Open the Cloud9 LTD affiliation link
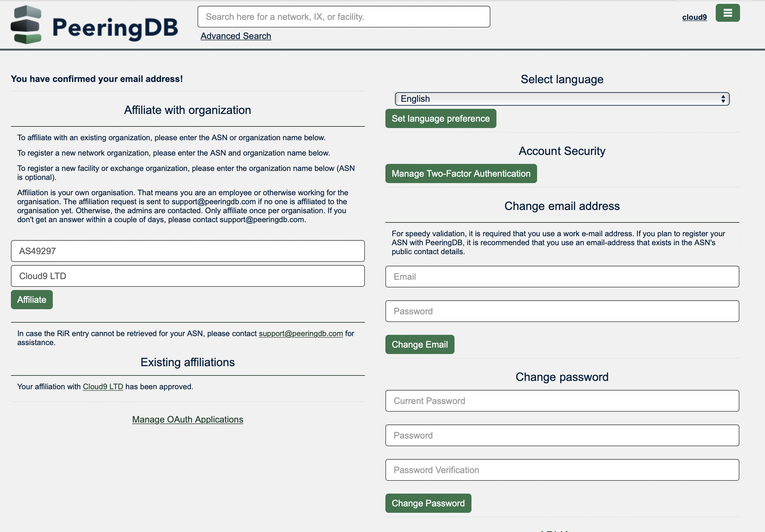765x532 pixels. point(103,386)
